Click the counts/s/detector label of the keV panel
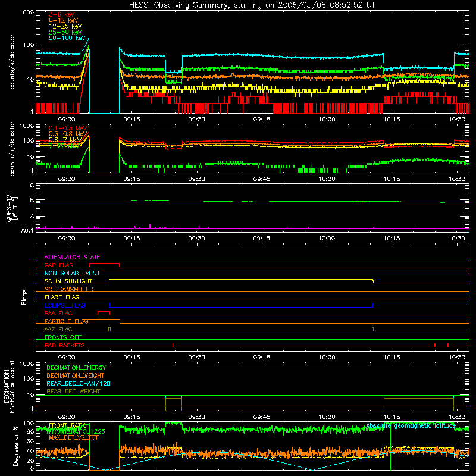This screenshot has height=476, width=476. tap(12, 62)
